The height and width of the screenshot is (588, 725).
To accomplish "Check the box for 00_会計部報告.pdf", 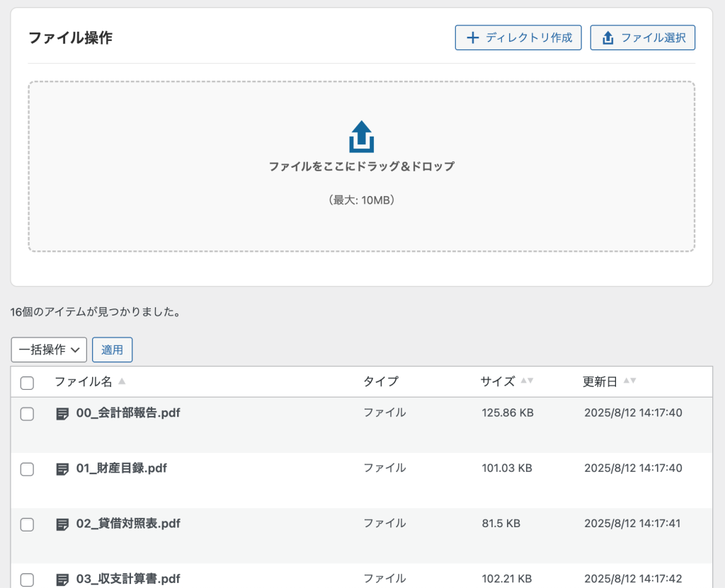I will coord(27,414).
